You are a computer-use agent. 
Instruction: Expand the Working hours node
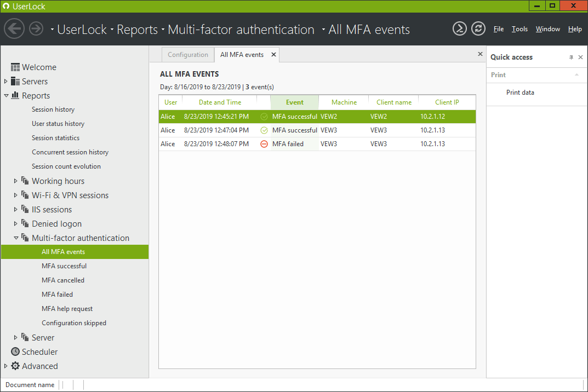pos(15,181)
